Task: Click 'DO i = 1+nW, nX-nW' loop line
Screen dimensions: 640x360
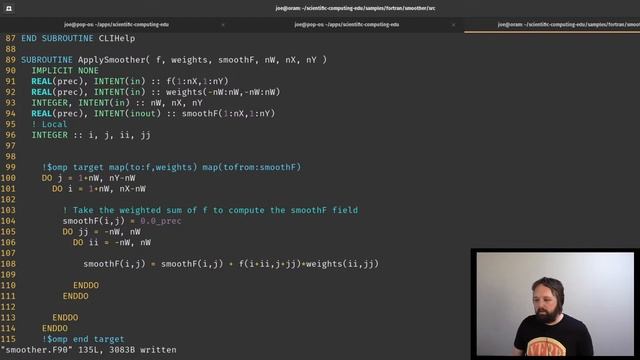Action: click(x=99, y=189)
